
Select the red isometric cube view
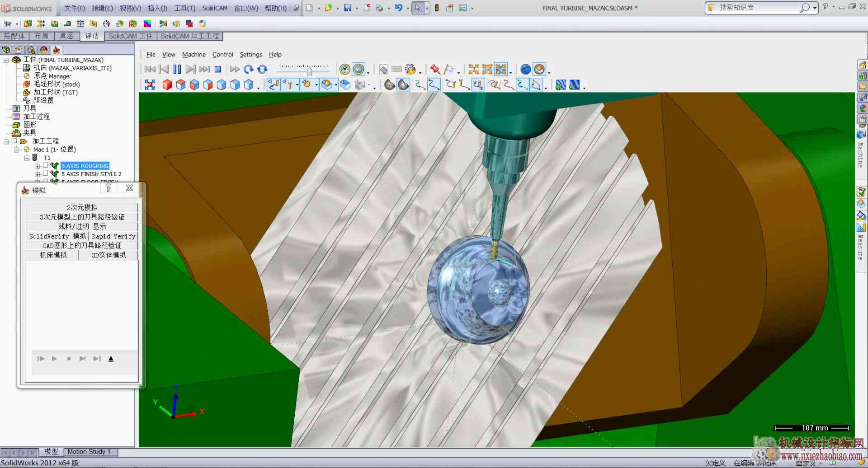tap(167, 84)
